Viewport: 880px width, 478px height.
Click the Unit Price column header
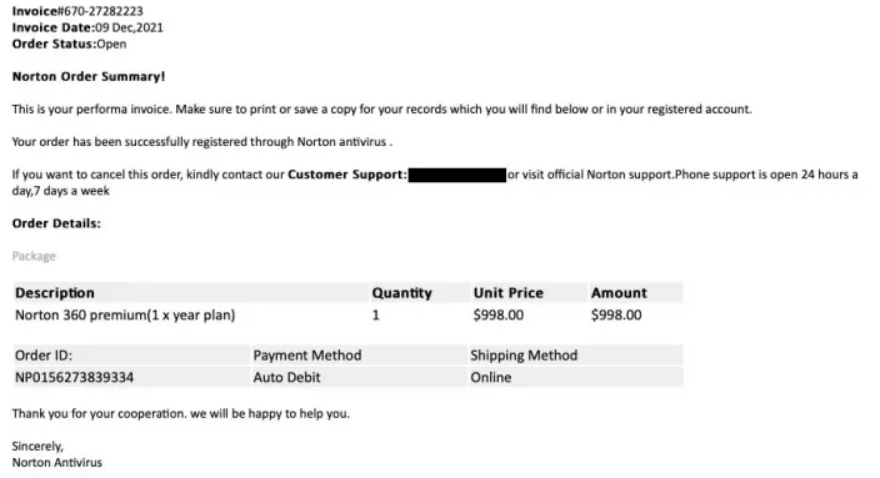click(508, 293)
